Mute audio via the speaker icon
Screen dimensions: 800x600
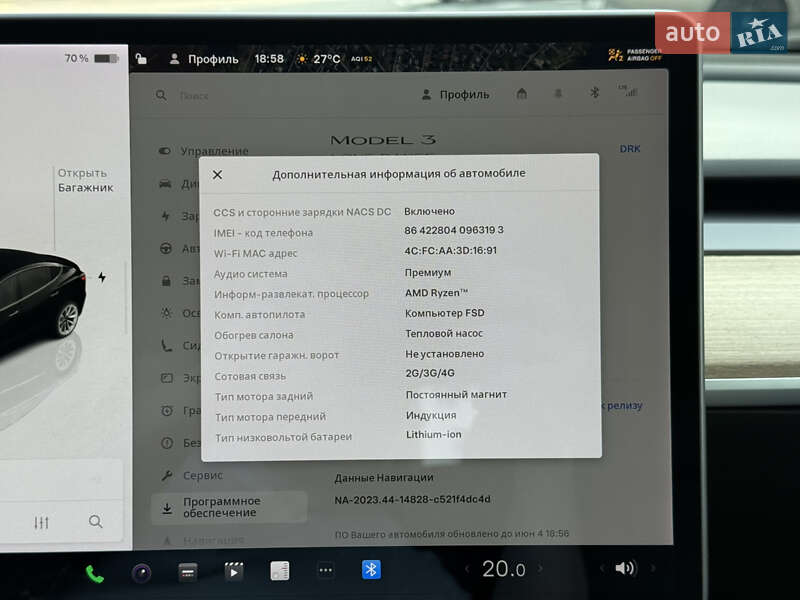point(623,567)
